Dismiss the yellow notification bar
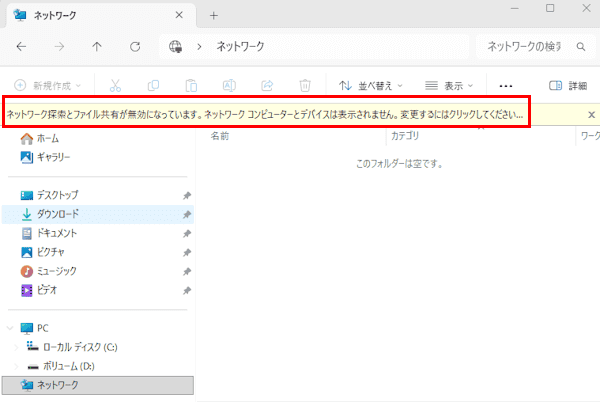The height and width of the screenshot is (402, 600). click(591, 114)
